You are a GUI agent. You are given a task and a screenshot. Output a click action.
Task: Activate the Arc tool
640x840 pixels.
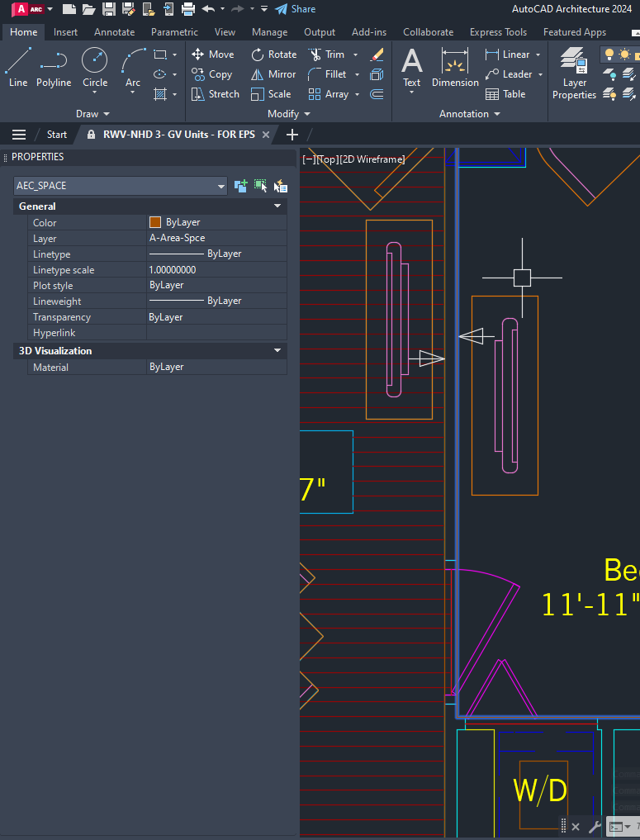[133, 68]
